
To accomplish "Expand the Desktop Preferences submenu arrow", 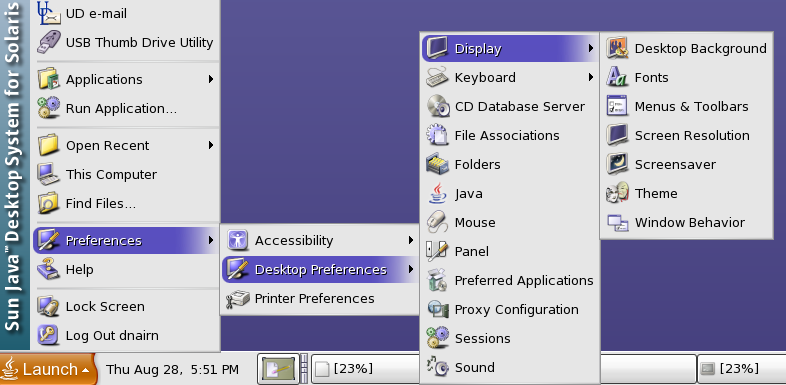I will click(x=411, y=270).
